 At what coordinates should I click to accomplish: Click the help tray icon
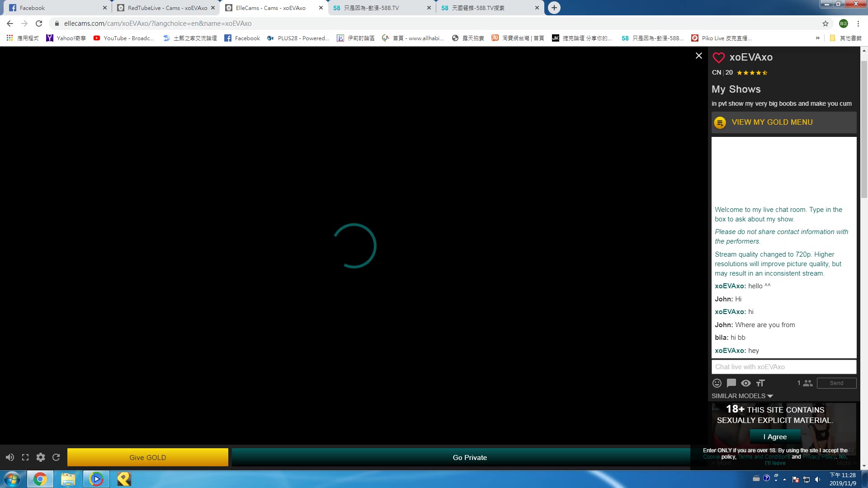pos(766,479)
